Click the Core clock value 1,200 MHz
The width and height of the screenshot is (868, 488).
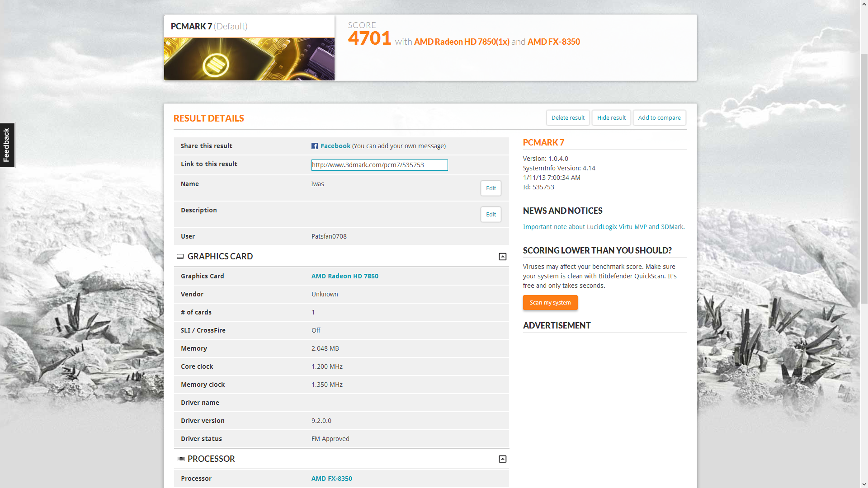point(327,366)
